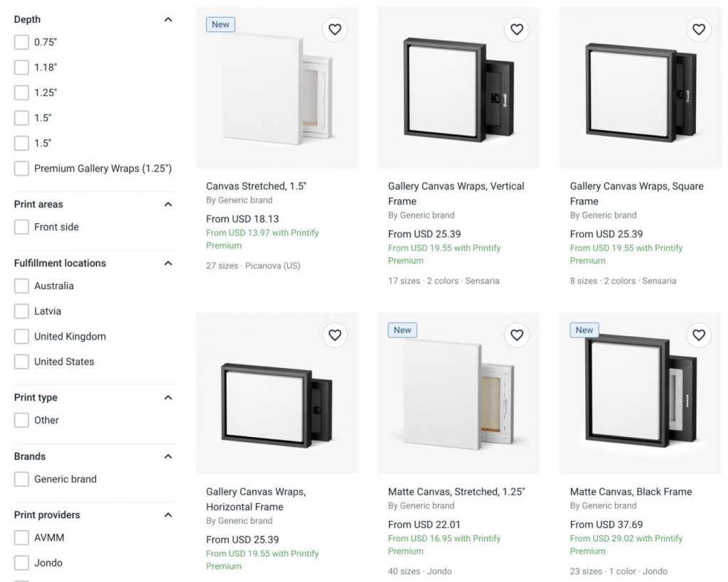This screenshot has width=728, height=582.
Task: Collapse the Fulfillment locations section
Action: click(x=168, y=263)
